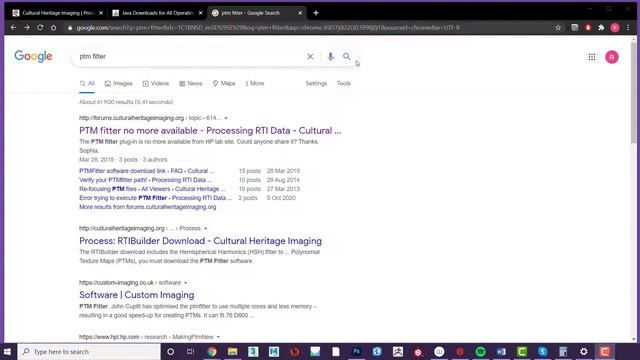This screenshot has width=640, height=360.
Task: Select the News search tab
Action: coord(191,83)
